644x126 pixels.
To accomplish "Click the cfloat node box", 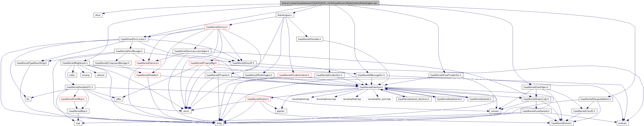I will click(98, 15).
